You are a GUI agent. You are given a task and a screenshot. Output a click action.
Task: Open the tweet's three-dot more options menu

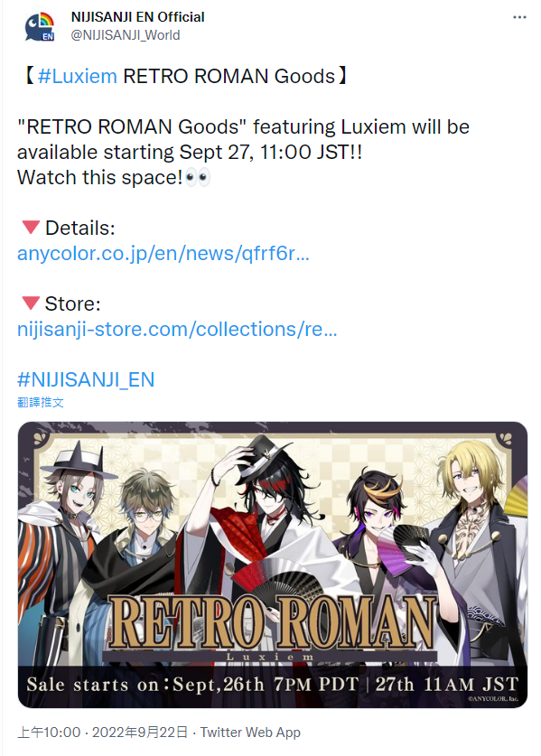point(519,17)
